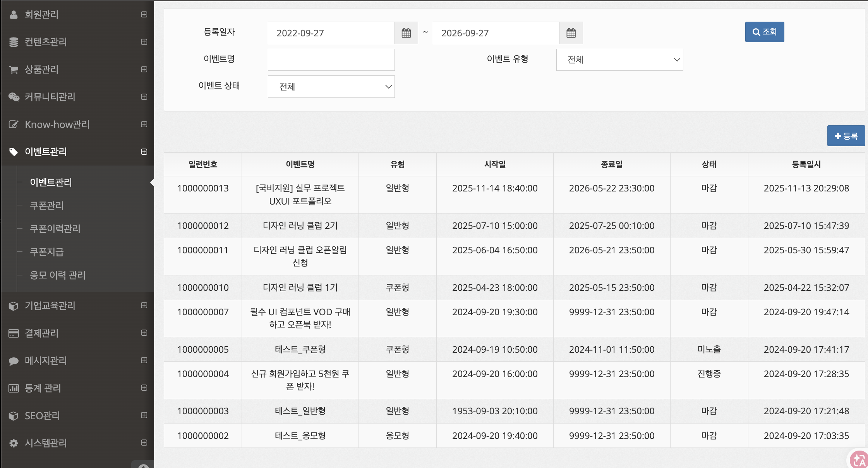Click the 커뮤니티관리 chat bubbles icon

coord(14,97)
